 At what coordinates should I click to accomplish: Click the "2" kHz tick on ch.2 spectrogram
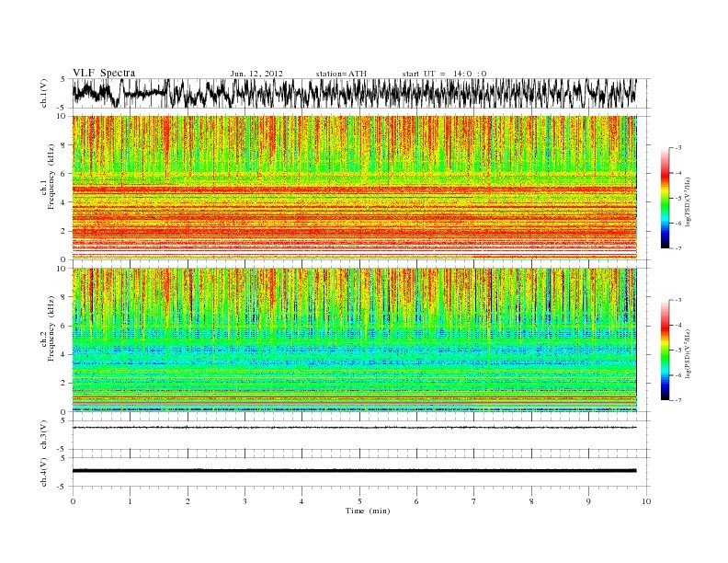click(63, 383)
